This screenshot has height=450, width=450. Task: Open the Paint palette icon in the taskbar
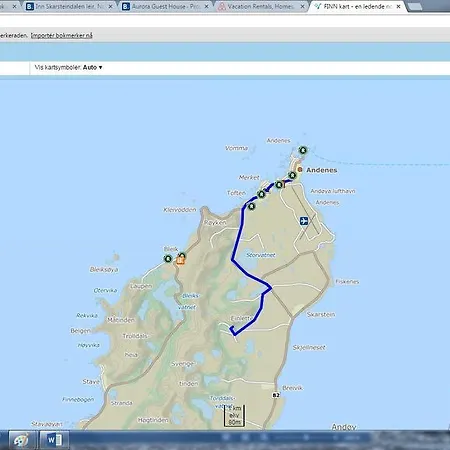click(21, 440)
